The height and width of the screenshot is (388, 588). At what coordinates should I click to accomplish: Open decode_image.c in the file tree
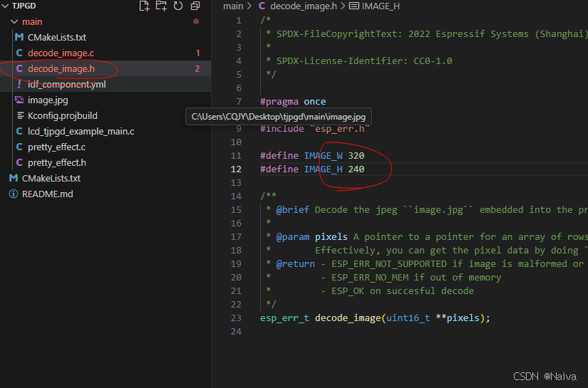pyautogui.click(x=61, y=53)
